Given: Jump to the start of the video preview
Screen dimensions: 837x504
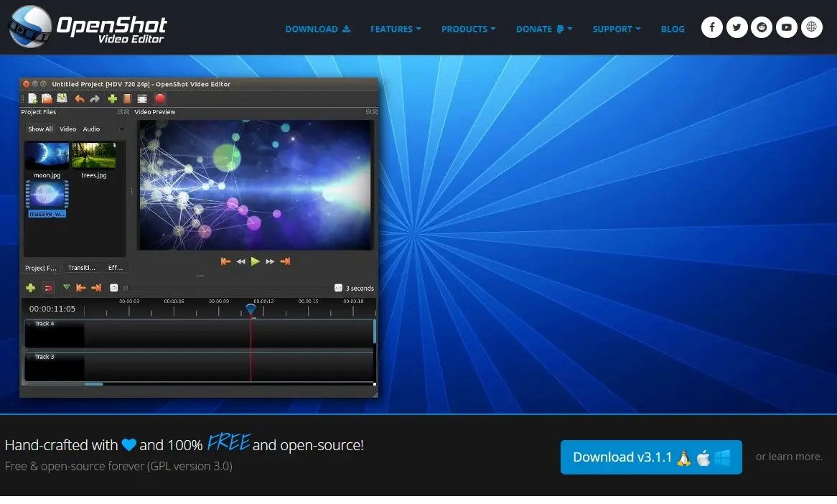Looking at the screenshot, I should click(225, 261).
